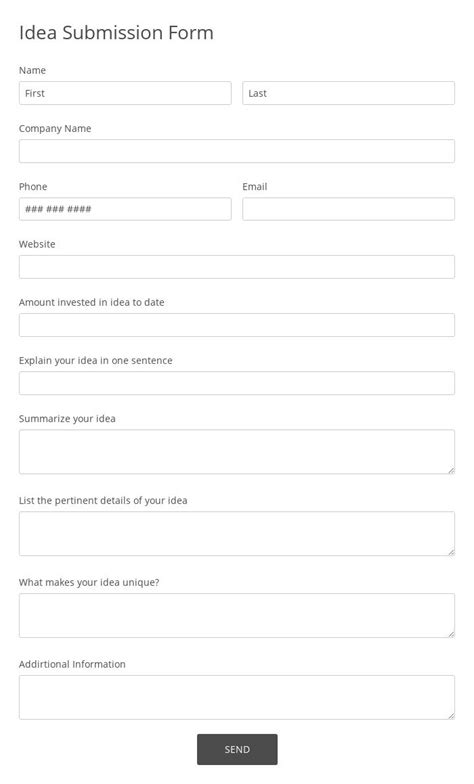Click the First name input field
This screenshot has height=784, width=474.
click(x=125, y=93)
